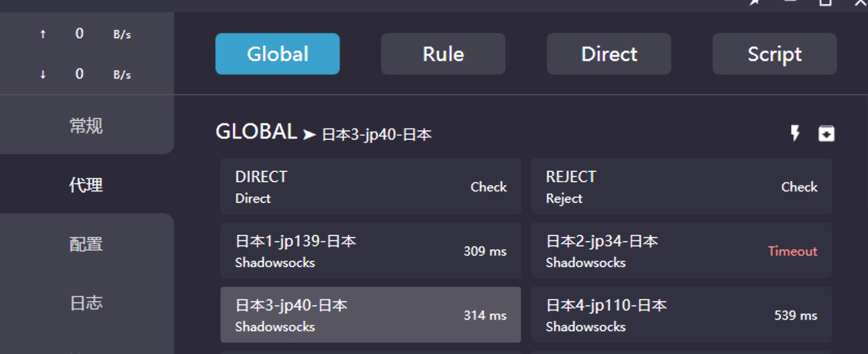Open the 代理 sidebar tab
This screenshot has width=868, height=354.
[x=86, y=185]
